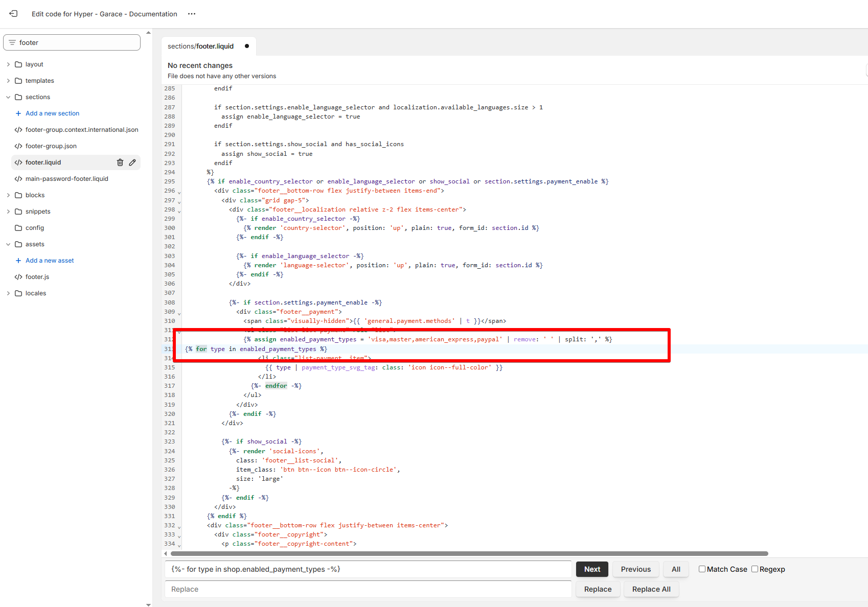Open footer-group.context.international.json file

pos(82,130)
